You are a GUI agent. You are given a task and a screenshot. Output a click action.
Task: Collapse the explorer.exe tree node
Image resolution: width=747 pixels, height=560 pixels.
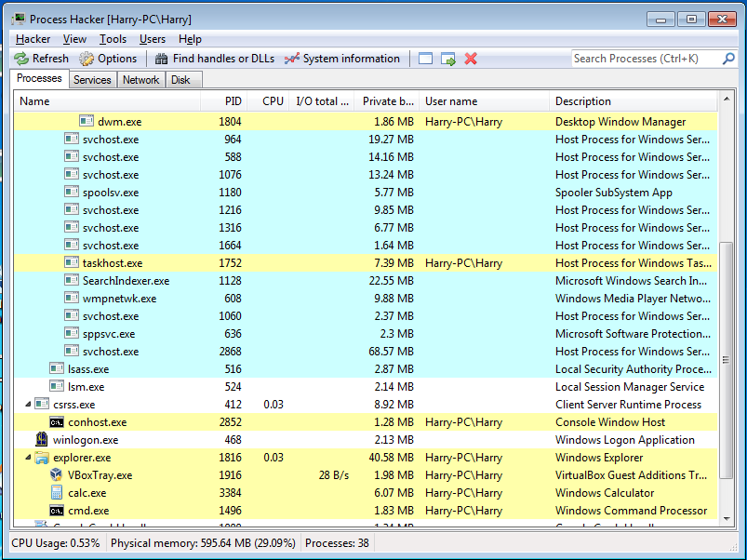click(x=28, y=457)
